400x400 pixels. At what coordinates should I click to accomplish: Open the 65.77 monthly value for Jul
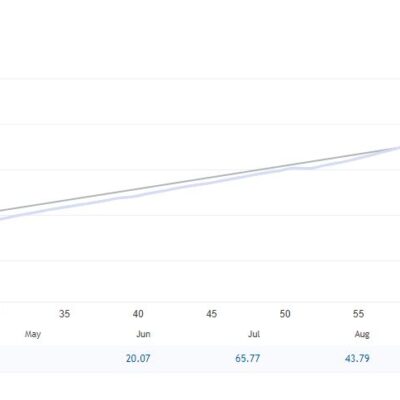[248, 359]
